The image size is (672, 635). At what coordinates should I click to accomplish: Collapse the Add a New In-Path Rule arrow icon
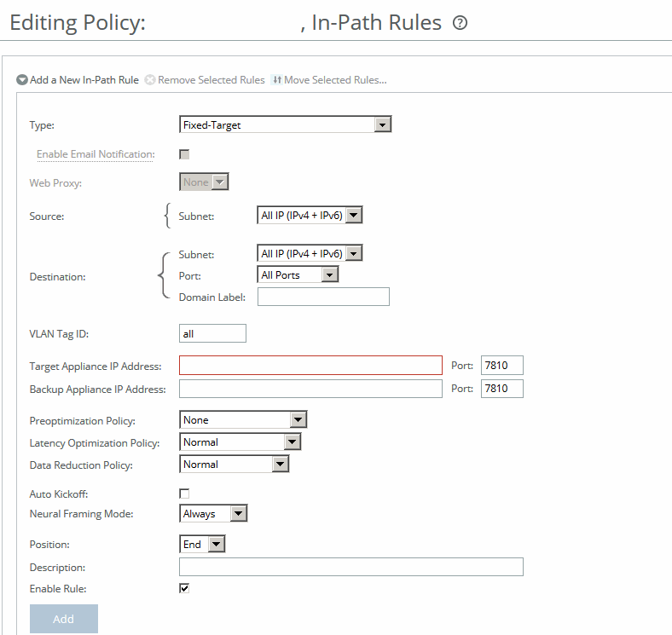[22, 80]
